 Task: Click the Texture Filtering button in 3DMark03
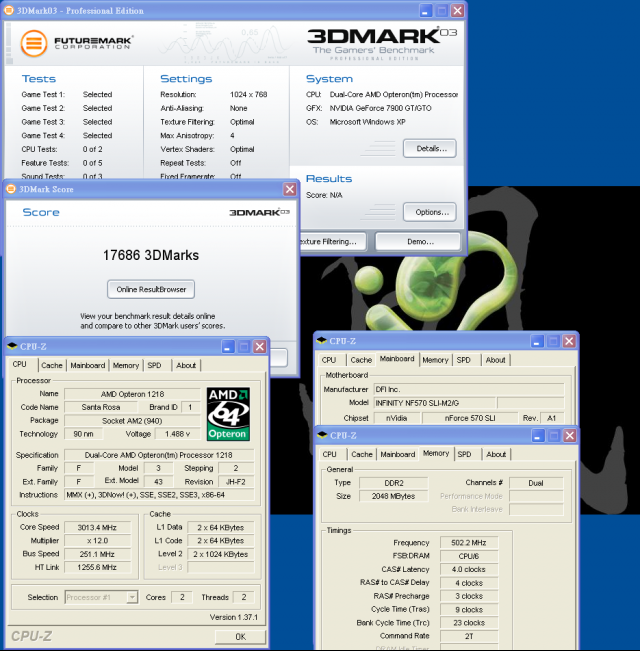333,242
